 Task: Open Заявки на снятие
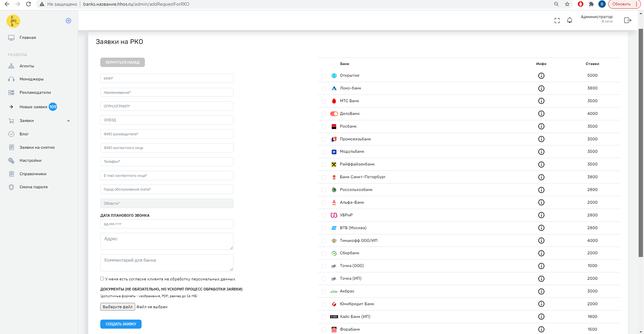tap(37, 147)
